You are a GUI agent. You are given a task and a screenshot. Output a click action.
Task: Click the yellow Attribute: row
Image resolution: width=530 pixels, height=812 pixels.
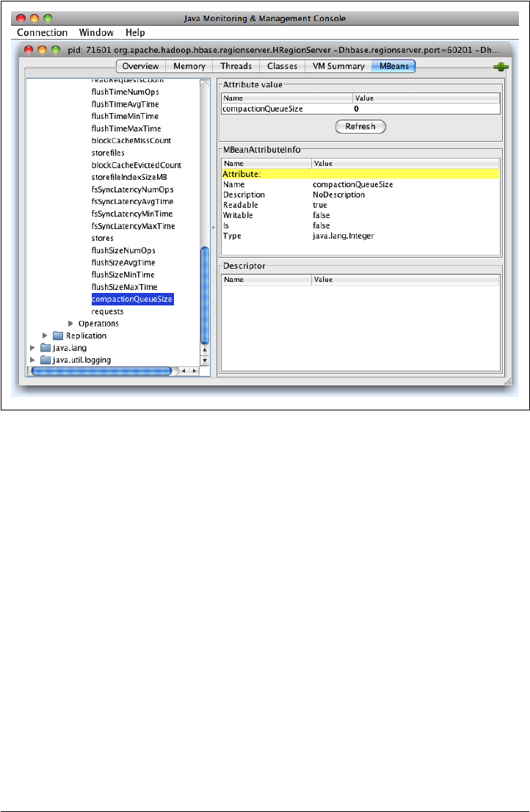point(360,174)
